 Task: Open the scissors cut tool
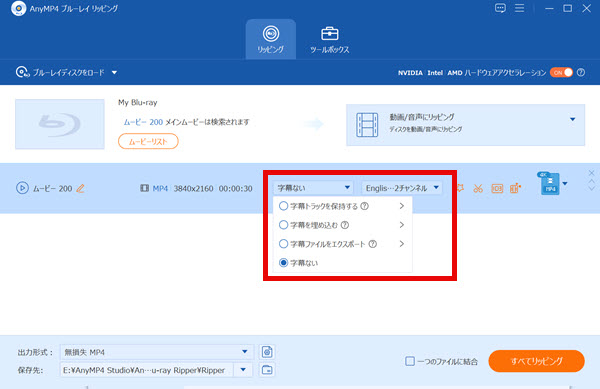pyautogui.click(x=478, y=188)
